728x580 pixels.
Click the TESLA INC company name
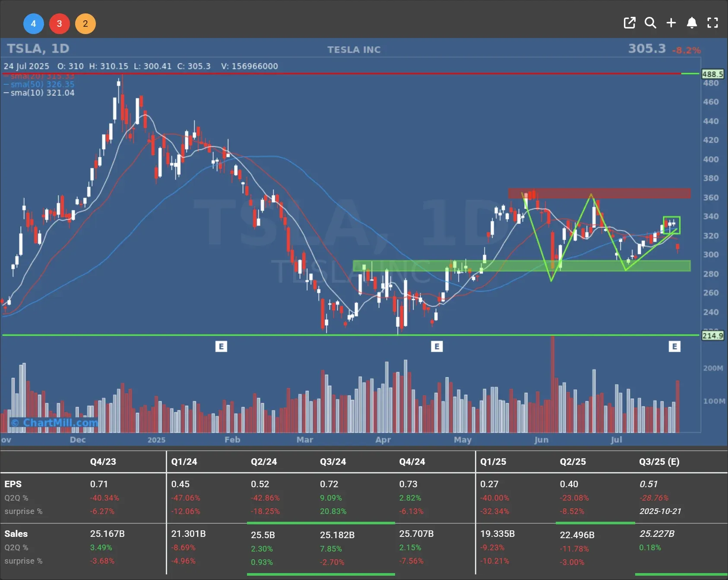click(354, 50)
